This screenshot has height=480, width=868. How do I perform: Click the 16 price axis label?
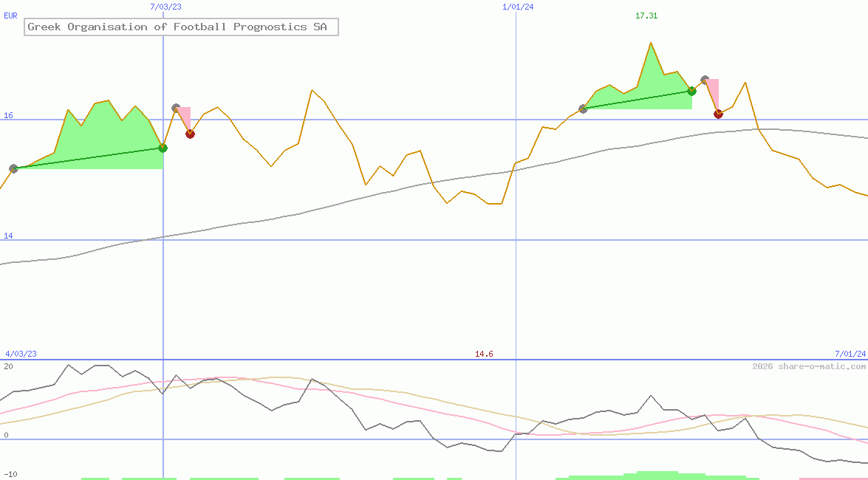[x=8, y=115]
